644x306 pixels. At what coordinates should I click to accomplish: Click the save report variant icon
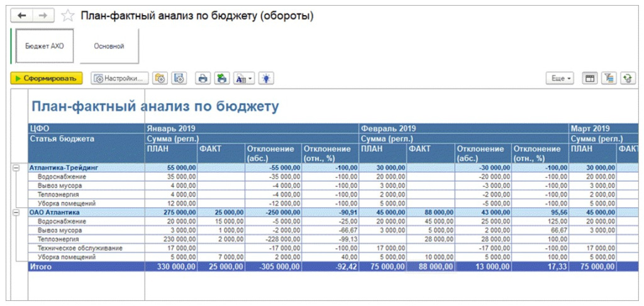point(179,79)
